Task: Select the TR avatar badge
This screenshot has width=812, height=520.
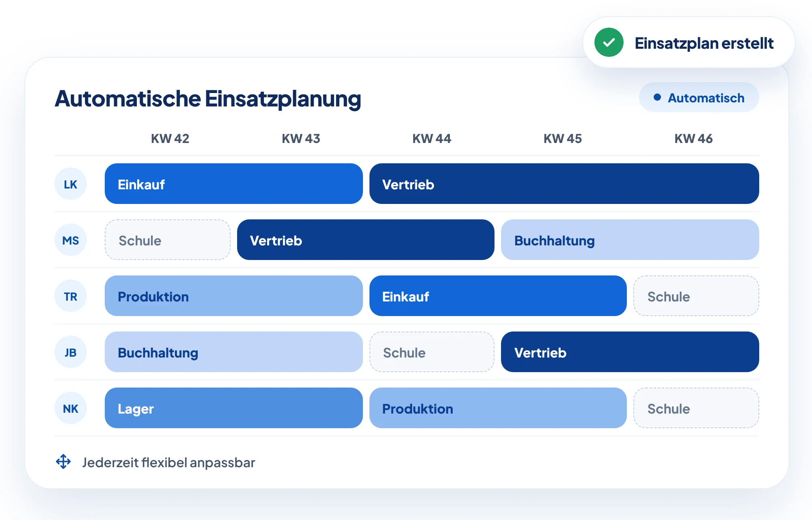Action: click(x=71, y=296)
